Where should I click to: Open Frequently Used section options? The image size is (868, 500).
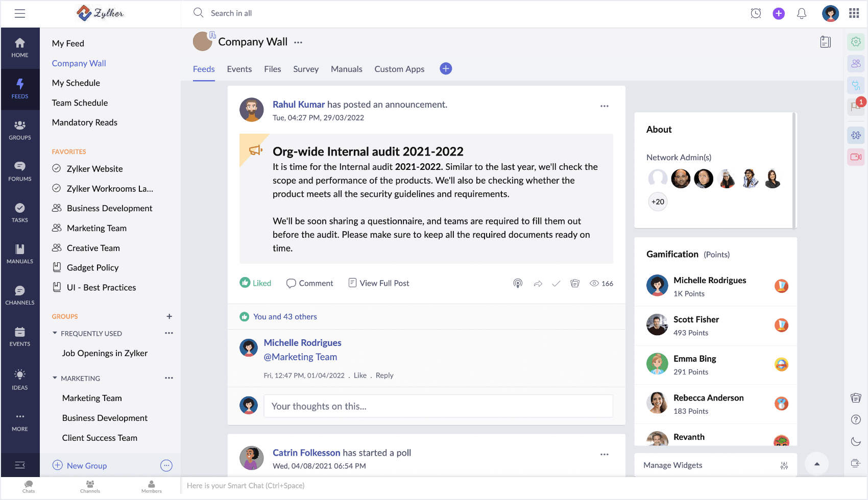coord(169,333)
